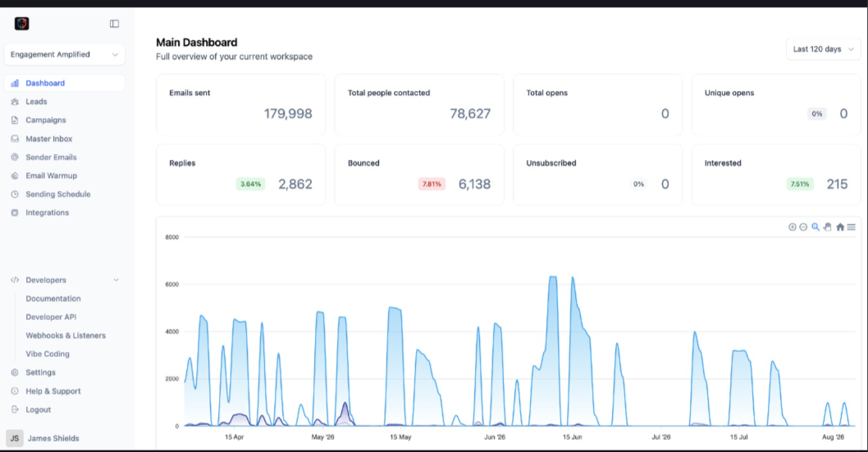
Task: Click the Sender Emails at-sign icon
Action: [x=15, y=158]
